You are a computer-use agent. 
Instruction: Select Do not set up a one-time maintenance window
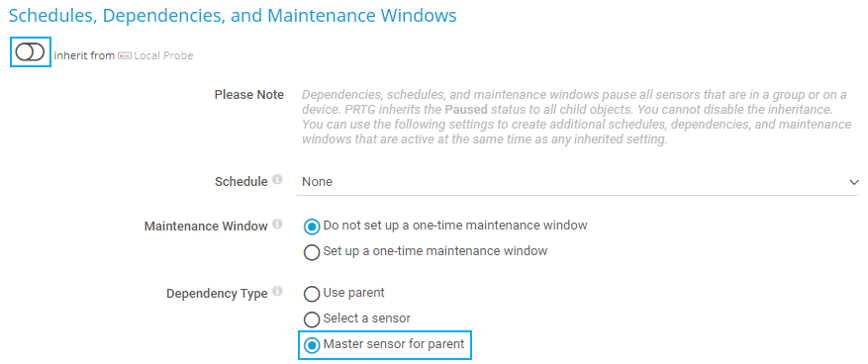point(312,227)
